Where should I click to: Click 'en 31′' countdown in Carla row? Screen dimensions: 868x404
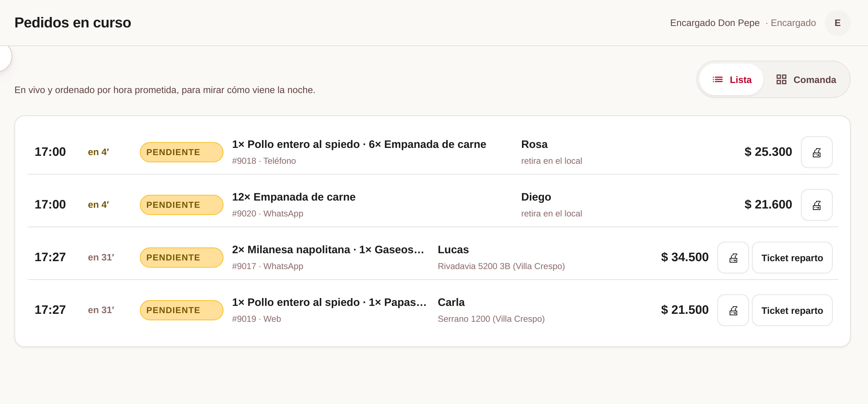(101, 310)
